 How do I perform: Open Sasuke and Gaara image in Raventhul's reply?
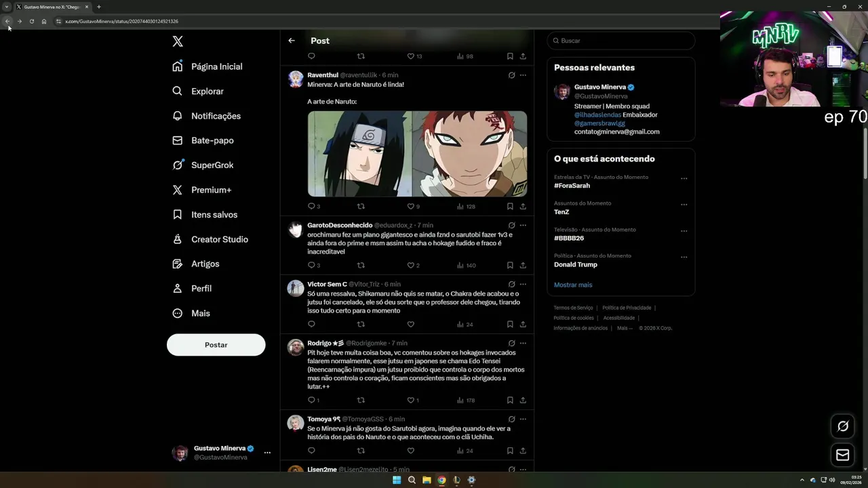(417, 154)
